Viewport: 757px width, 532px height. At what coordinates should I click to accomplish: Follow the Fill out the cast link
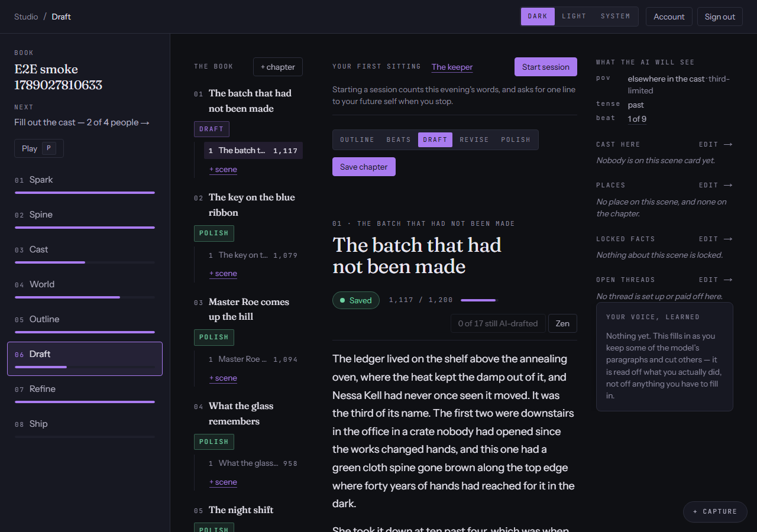[x=82, y=122]
